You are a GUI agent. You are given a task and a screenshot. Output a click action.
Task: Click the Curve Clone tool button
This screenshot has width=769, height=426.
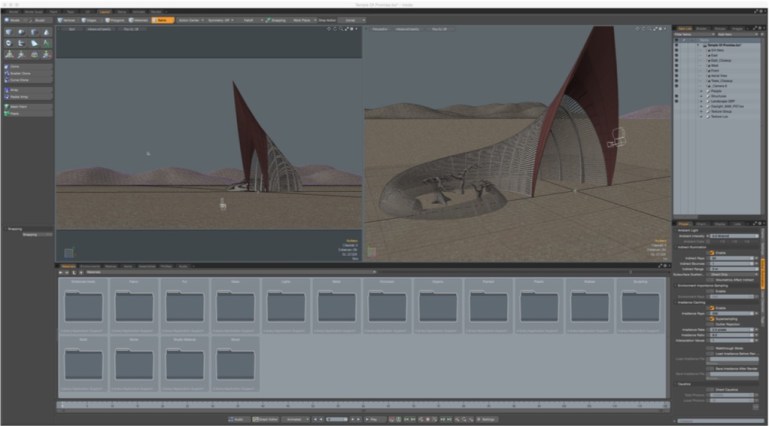[28, 79]
